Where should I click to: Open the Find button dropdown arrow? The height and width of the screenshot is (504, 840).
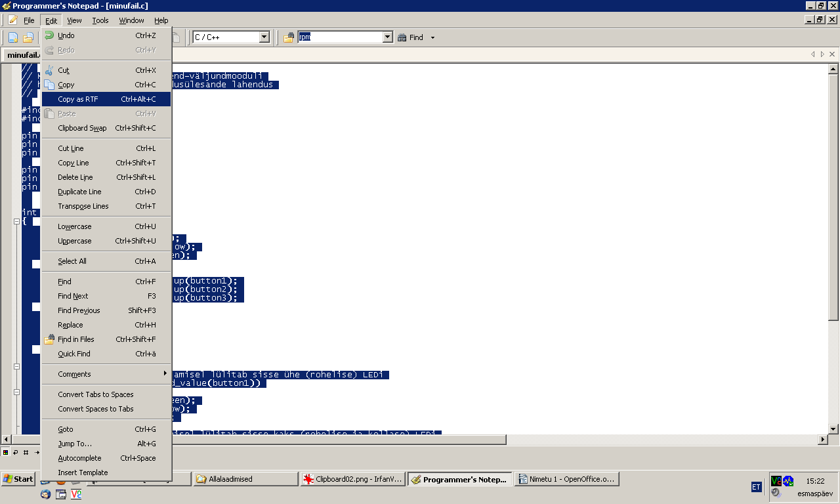pyautogui.click(x=432, y=37)
